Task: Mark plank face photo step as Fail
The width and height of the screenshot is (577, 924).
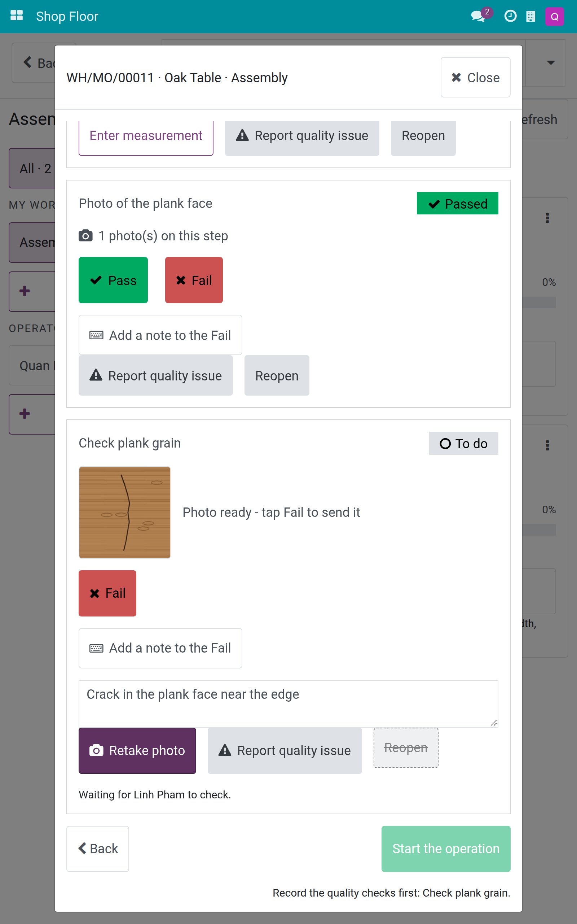Action: [194, 280]
